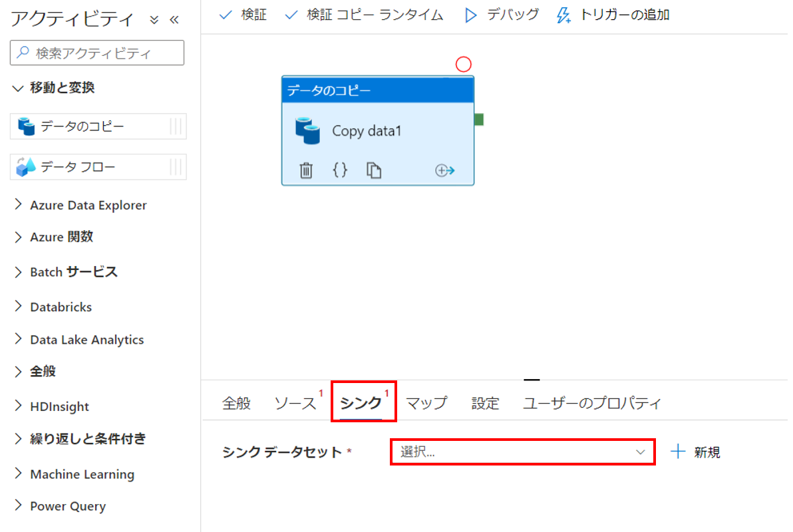
Task: Create a new sink dataset via 新規
Action: [x=695, y=452]
